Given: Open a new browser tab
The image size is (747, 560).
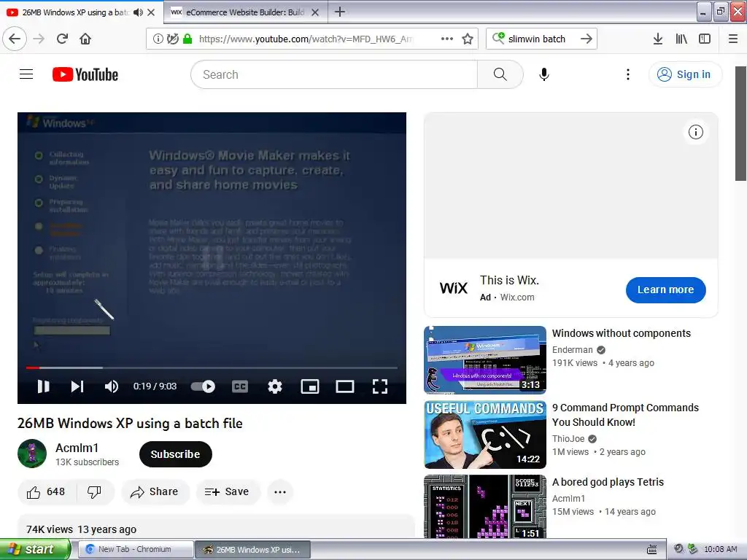Looking at the screenshot, I should [339, 12].
